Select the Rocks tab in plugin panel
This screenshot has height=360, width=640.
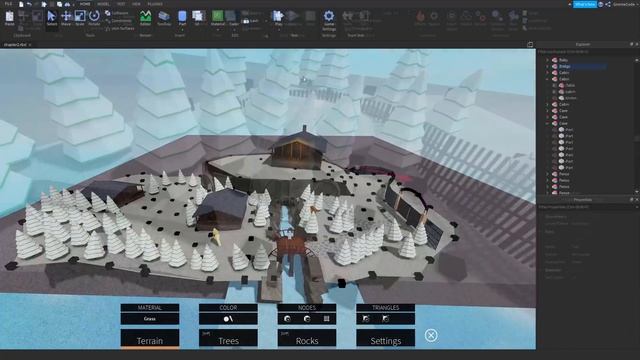tap(307, 338)
